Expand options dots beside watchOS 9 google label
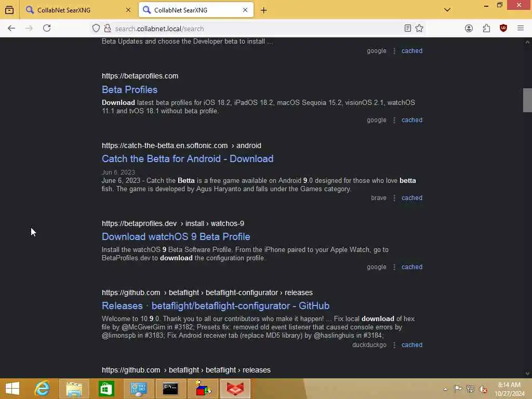532x399 pixels. tap(394, 267)
